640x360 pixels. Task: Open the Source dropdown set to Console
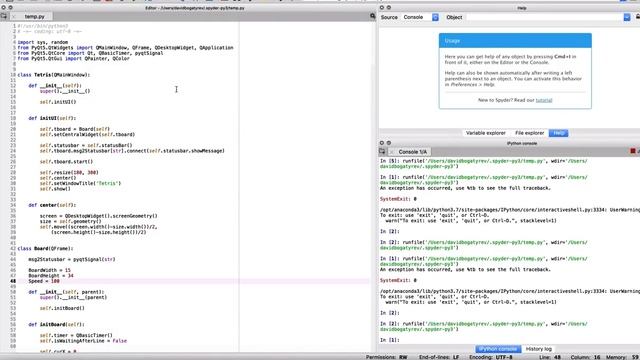[x=420, y=17]
